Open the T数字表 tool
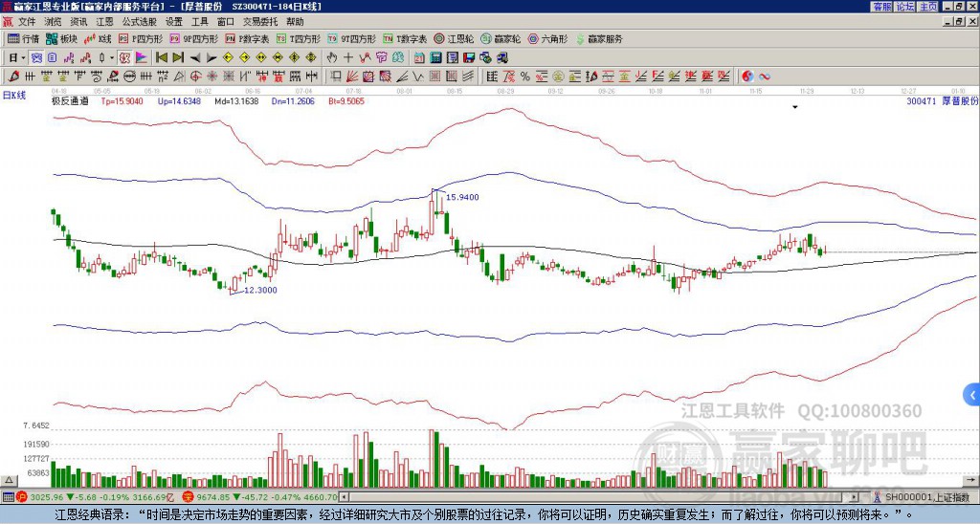Viewport: 980px width, 524px height. (405, 38)
